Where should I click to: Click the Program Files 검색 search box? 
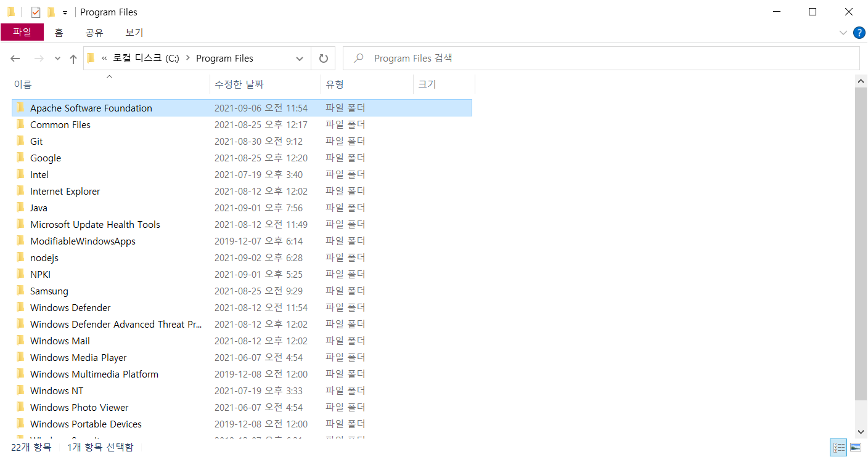pyautogui.click(x=601, y=58)
